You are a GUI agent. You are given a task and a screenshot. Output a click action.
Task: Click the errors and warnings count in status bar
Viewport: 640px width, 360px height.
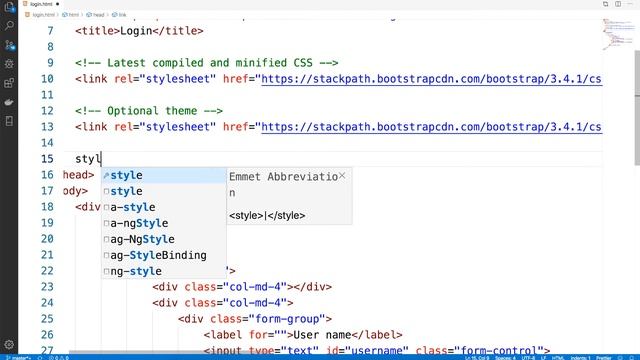[x=59, y=358]
